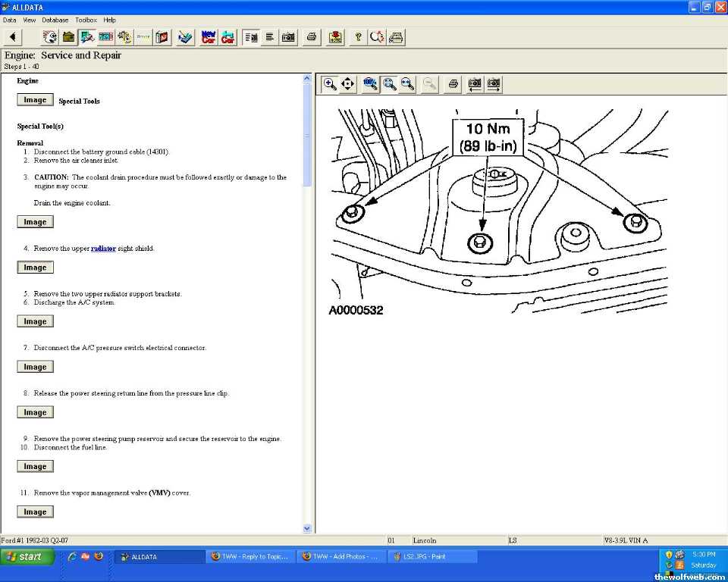Follow the radiator hyperlink in step 4

coord(103,249)
